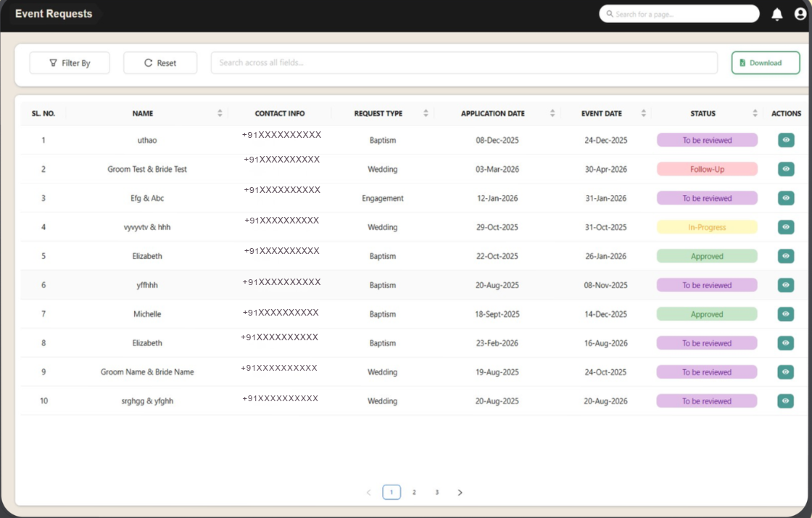Image resolution: width=812 pixels, height=518 pixels.
Task: Sort by the Request Type column
Action: point(426,113)
